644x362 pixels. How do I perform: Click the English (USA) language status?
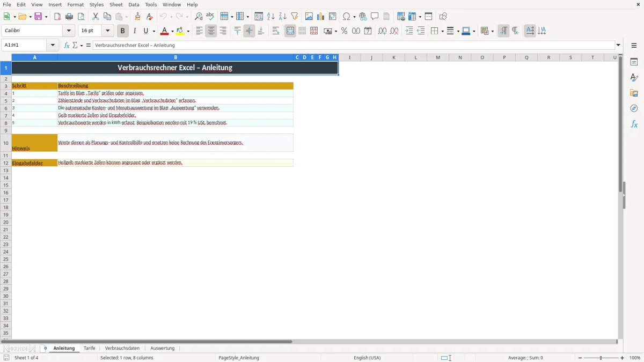point(367,358)
